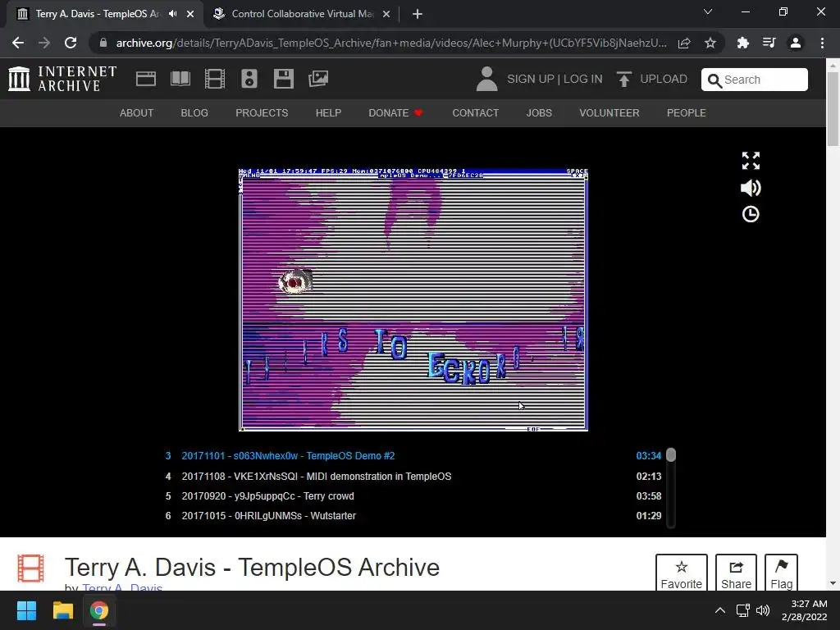This screenshot has height=630, width=840.
Task: Open a new browser tab
Action: (418, 14)
